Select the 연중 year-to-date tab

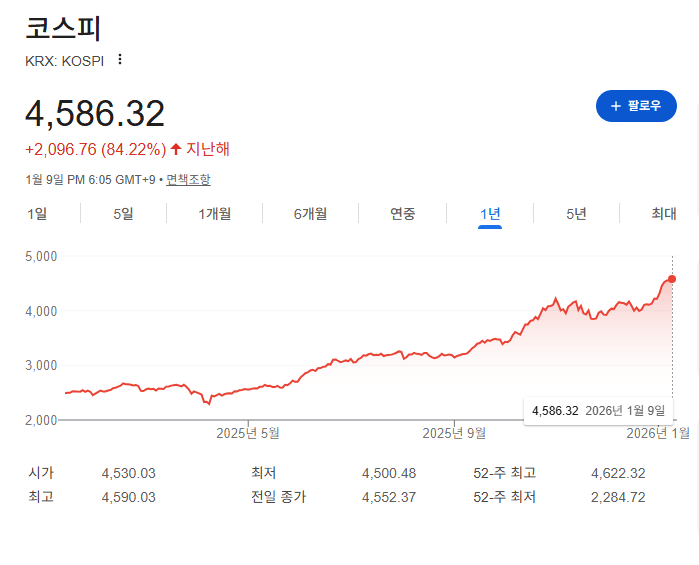point(403,213)
